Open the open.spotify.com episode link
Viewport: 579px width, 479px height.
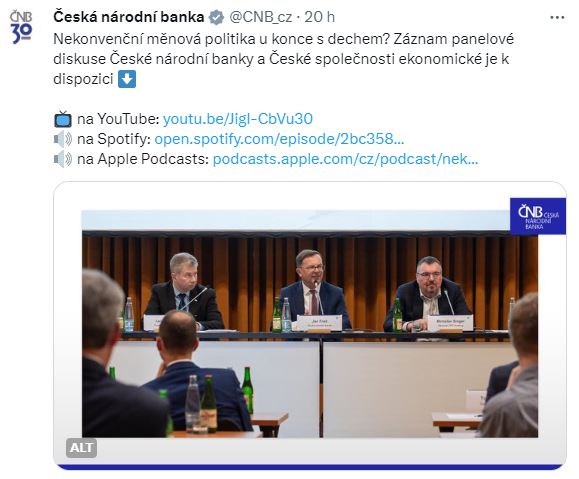pyautogui.click(x=279, y=139)
